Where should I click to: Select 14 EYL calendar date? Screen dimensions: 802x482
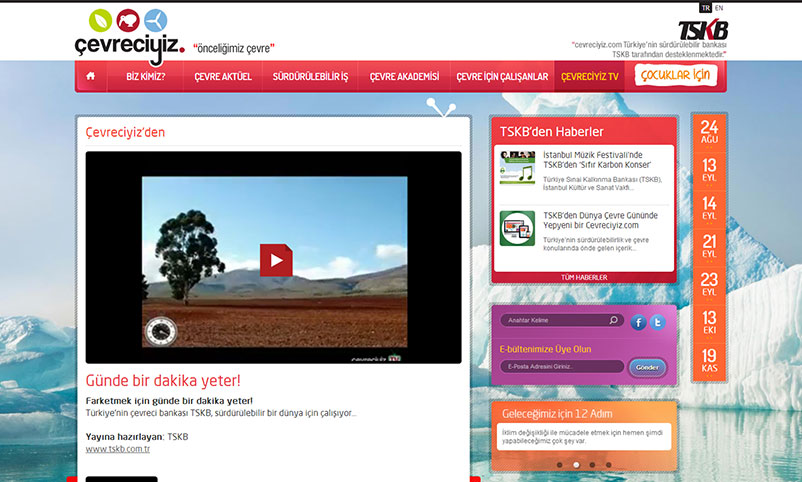pyautogui.click(x=709, y=209)
